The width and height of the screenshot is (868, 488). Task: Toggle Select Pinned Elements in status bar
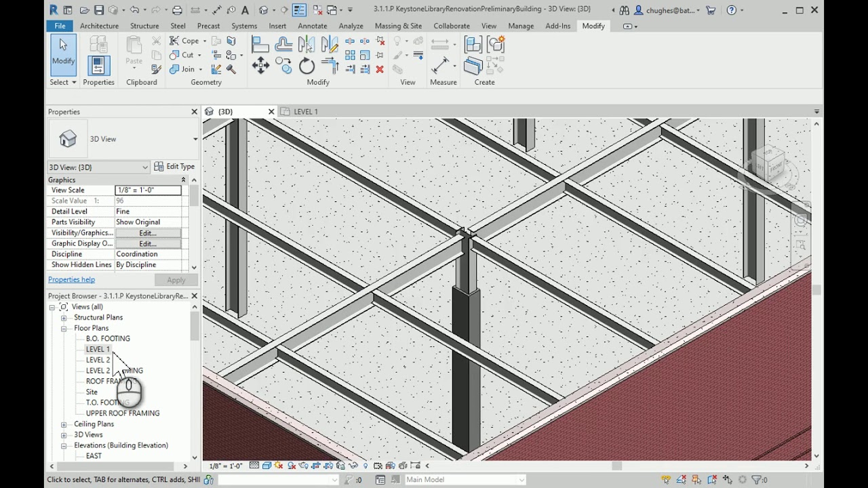tap(696, 480)
